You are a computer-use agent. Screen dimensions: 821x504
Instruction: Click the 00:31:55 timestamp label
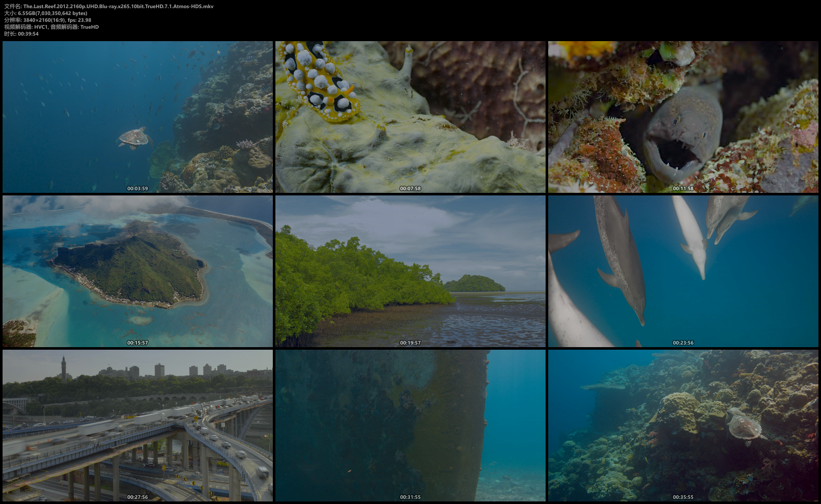click(410, 497)
